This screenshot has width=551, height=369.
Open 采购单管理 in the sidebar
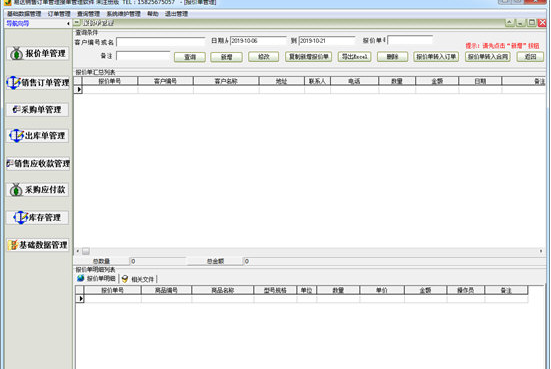(x=38, y=110)
